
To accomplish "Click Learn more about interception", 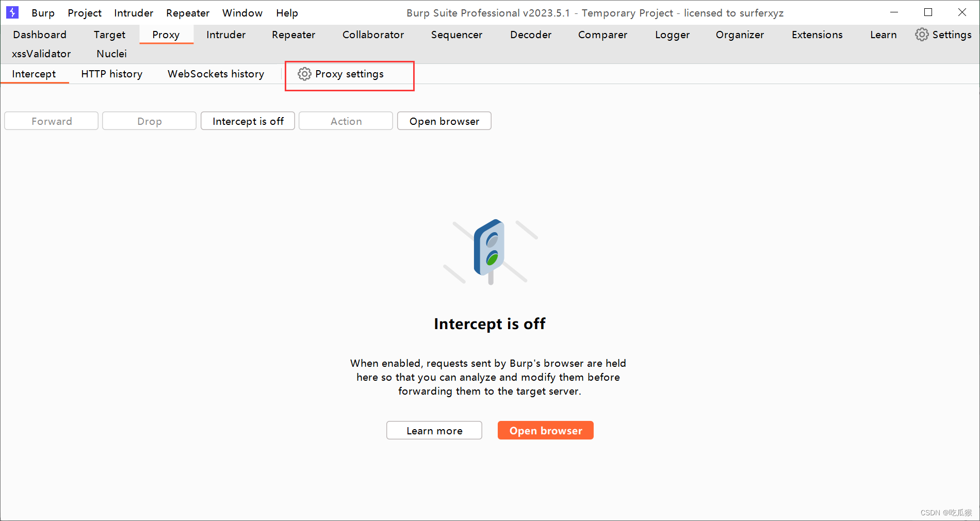I will (x=434, y=430).
